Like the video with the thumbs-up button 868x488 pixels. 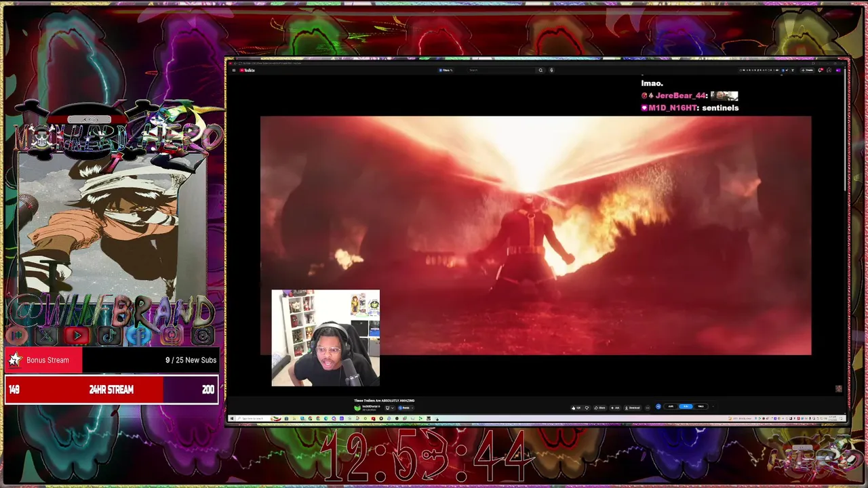pos(576,408)
